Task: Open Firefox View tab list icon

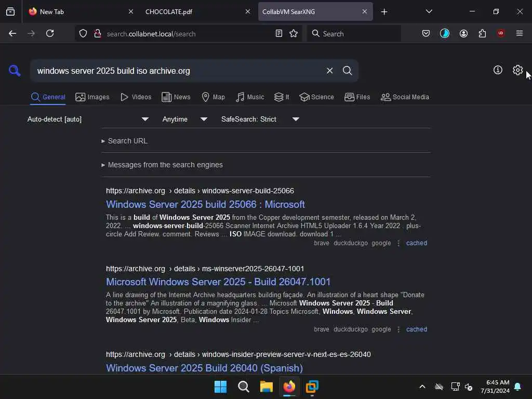Action: (10, 11)
